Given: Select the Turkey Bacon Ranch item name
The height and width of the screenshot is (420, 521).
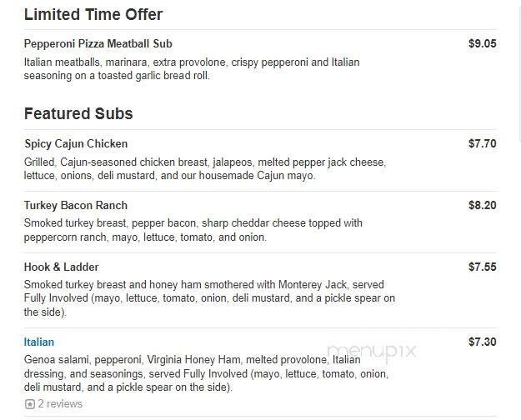Looking at the screenshot, I should coord(76,206).
